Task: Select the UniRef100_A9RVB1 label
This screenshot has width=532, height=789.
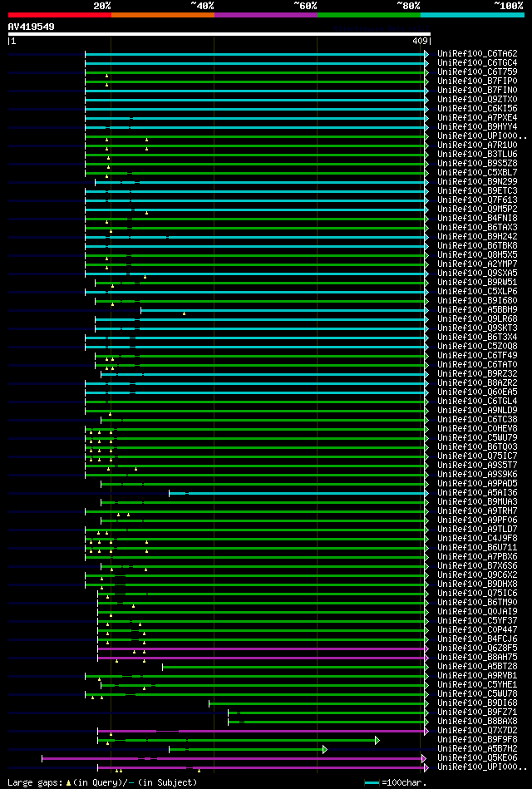Action: pyautogui.click(x=478, y=676)
